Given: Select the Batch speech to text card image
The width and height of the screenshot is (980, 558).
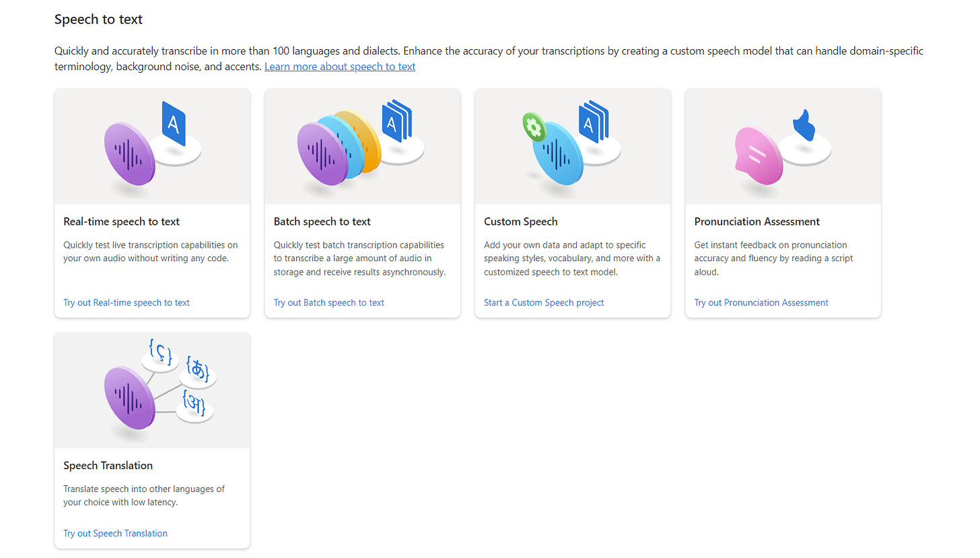Looking at the screenshot, I should (x=362, y=146).
